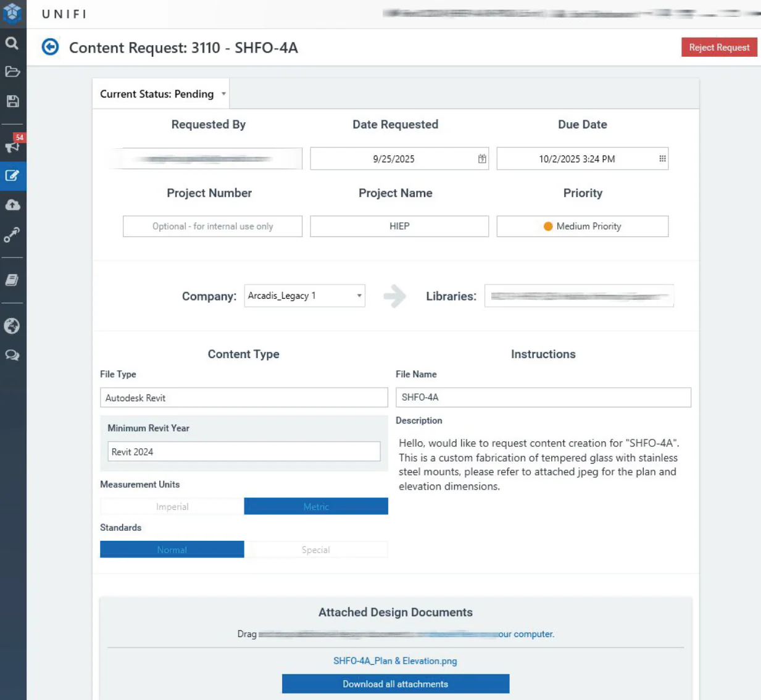
Task: Open the Medium Priority selector
Action: tap(582, 227)
